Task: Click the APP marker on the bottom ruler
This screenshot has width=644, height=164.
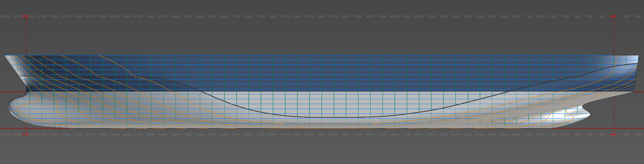Action: pyautogui.click(x=613, y=135)
